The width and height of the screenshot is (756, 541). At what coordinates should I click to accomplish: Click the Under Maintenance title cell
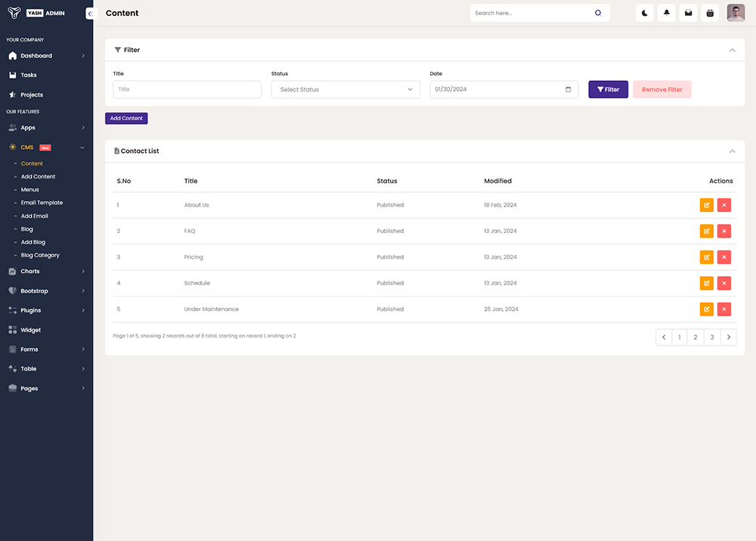coord(211,309)
